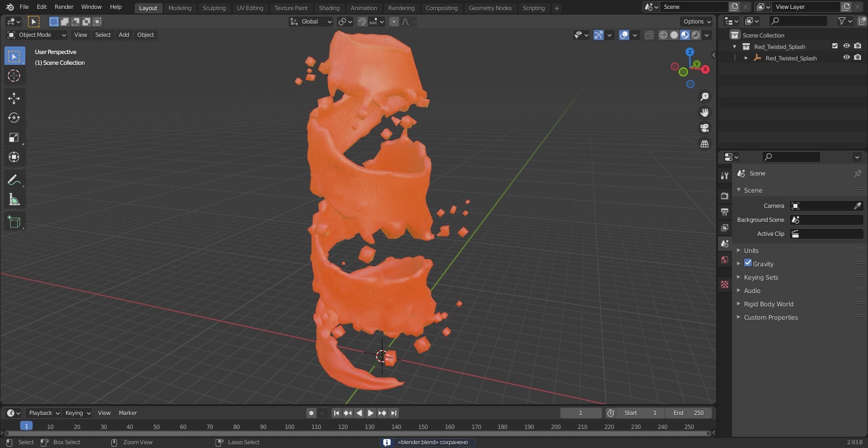868x448 pixels.
Task: Select the Cursor tool in toolbar
Action: click(14, 76)
